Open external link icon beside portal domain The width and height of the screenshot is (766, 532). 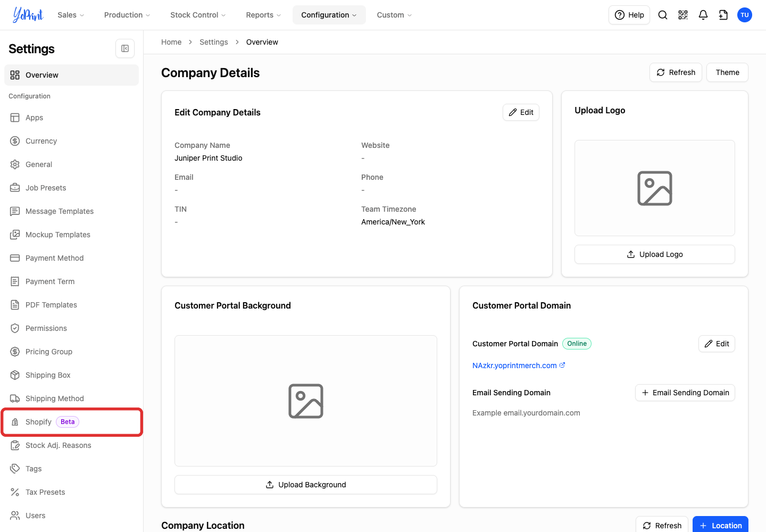pyautogui.click(x=562, y=365)
